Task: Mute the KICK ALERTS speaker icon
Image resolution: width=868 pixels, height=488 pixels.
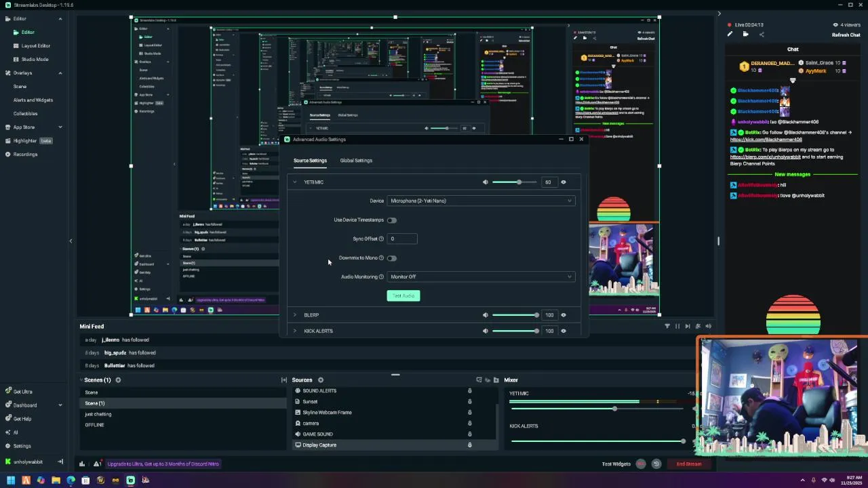Action: click(485, 331)
